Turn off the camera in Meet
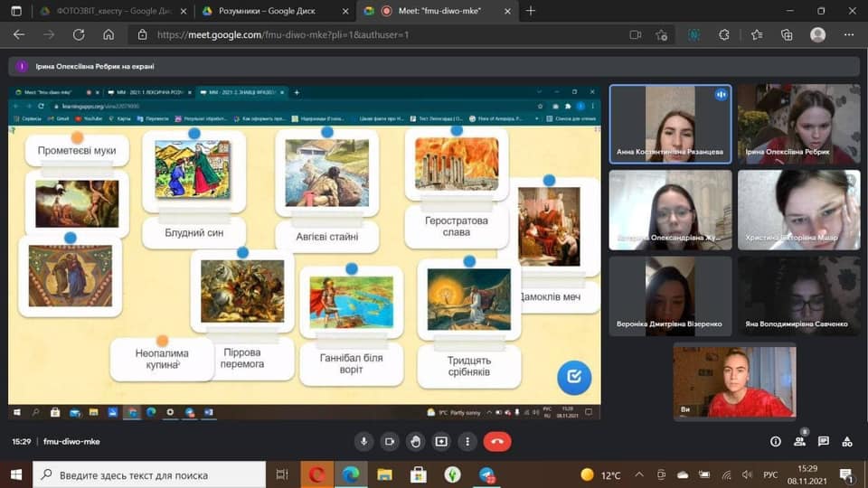Image resolution: width=868 pixels, height=488 pixels. point(390,442)
